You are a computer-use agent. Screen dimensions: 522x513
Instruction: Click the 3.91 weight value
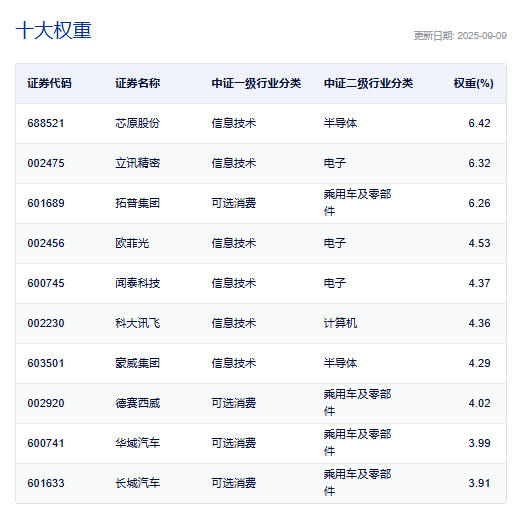pyautogui.click(x=479, y=483)
